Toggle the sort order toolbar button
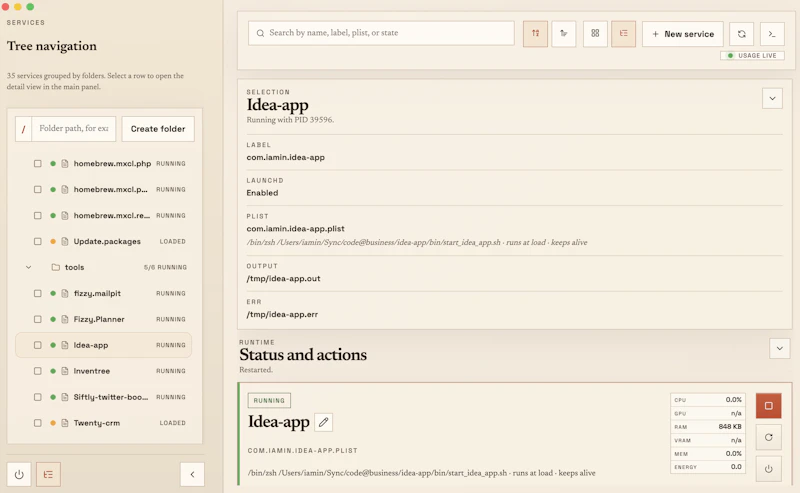 click(535, 34)
